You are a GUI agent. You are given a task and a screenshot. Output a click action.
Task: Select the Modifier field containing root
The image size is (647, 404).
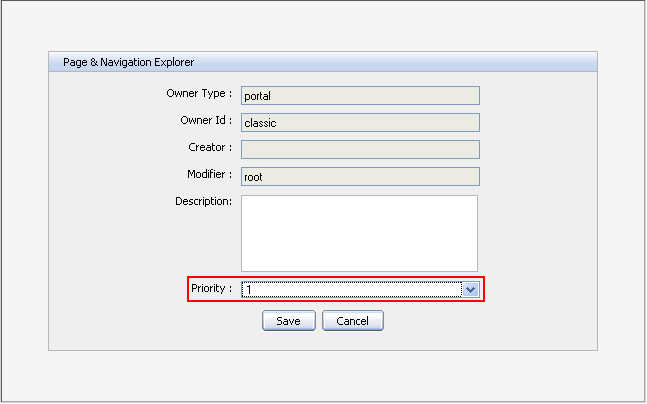(x=360, y=176)
